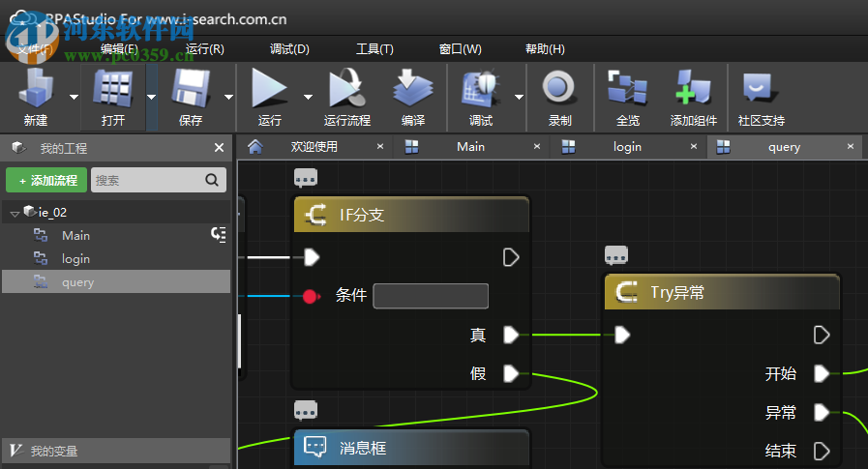This screenshot has width=868, height=469.
Task: Click the 条件 condition input field
Action: point(431,296)
